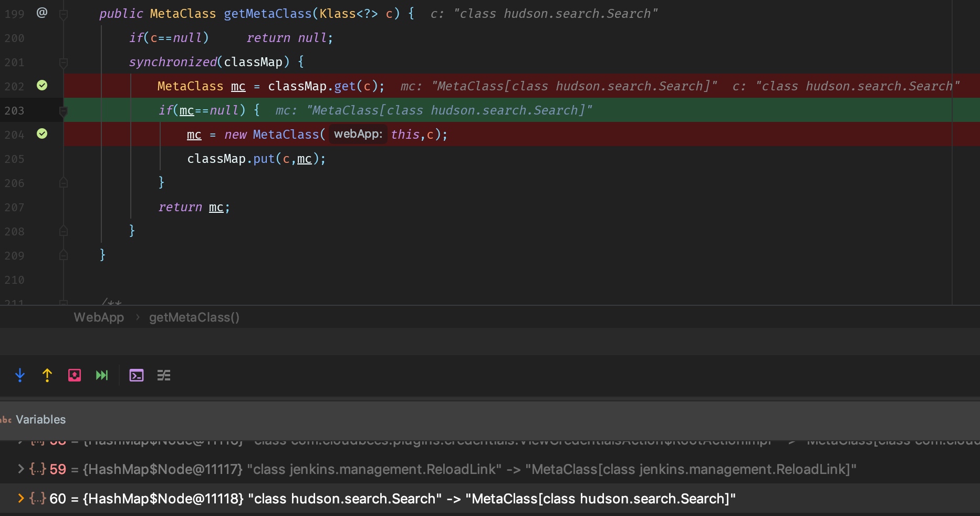Click line number 207 in the gutter

pyautogui.click(x=15, y=207)
